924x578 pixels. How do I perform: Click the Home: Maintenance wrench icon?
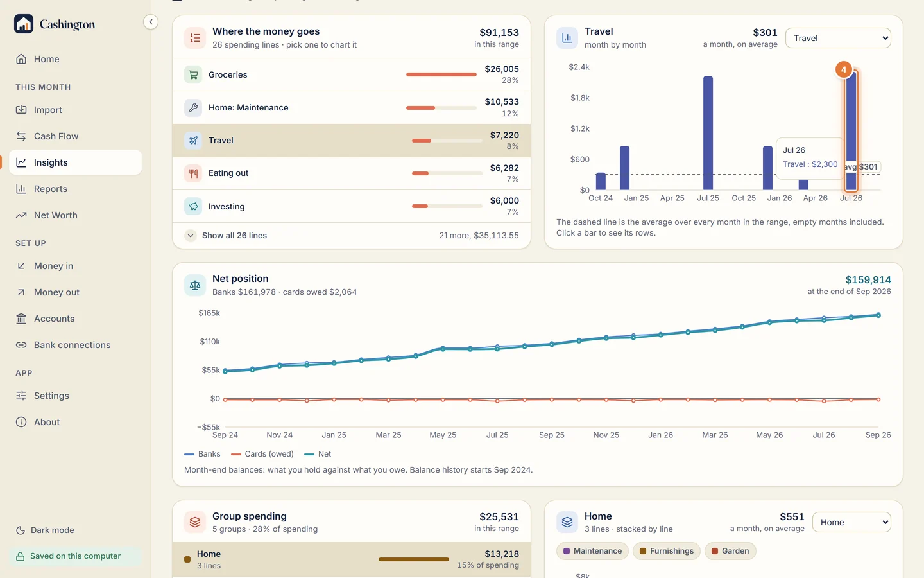pyautogui.click(x=193, y=108)
